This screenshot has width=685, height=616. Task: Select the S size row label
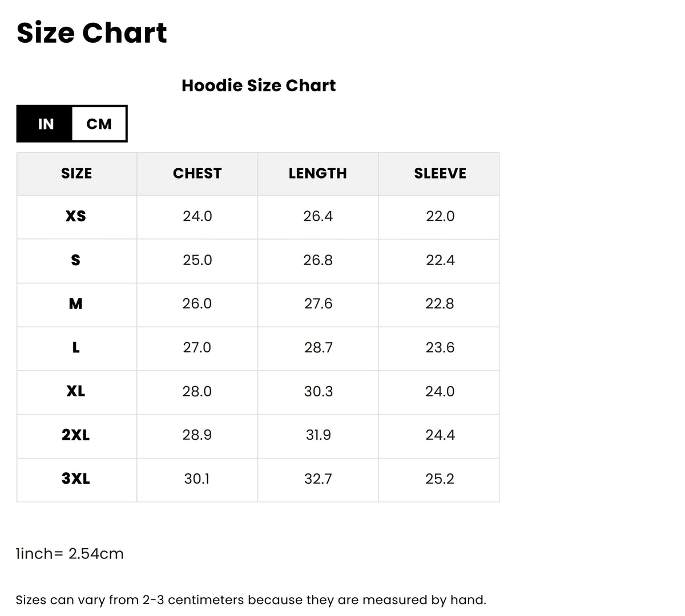pyautogui.click(x=75, y=260)
